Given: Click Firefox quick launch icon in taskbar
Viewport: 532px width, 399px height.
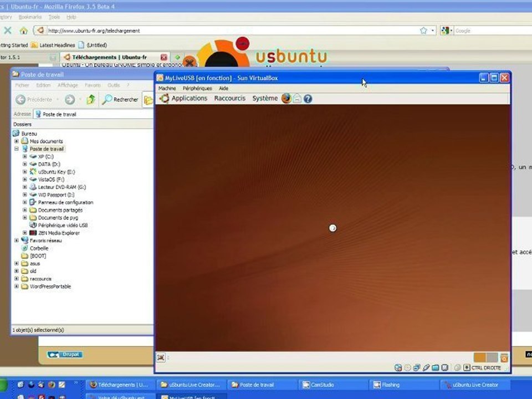Looking at the screenshot, I should point(52,385).
